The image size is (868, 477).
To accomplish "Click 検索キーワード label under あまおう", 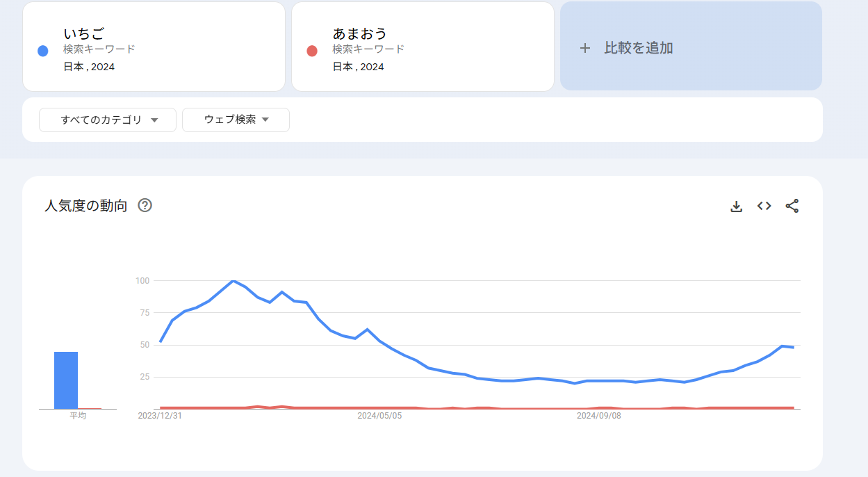I will [368, 49].
